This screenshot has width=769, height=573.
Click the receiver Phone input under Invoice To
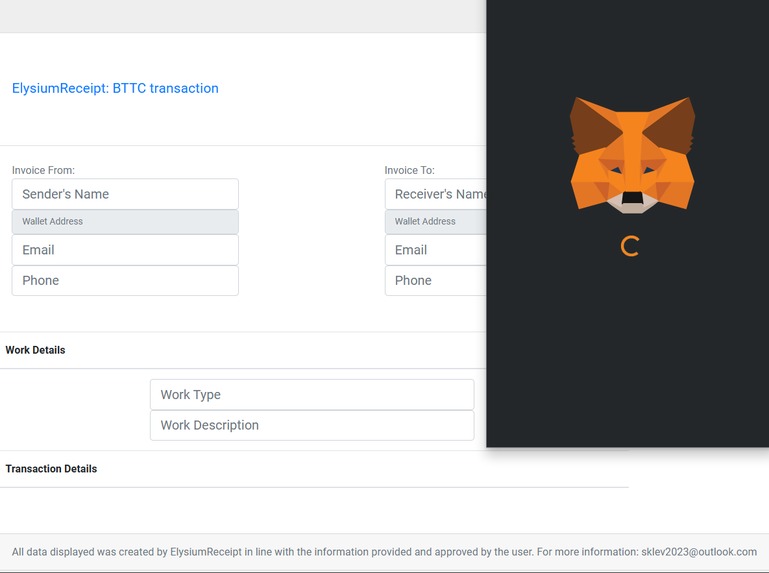tap(436, 281)
